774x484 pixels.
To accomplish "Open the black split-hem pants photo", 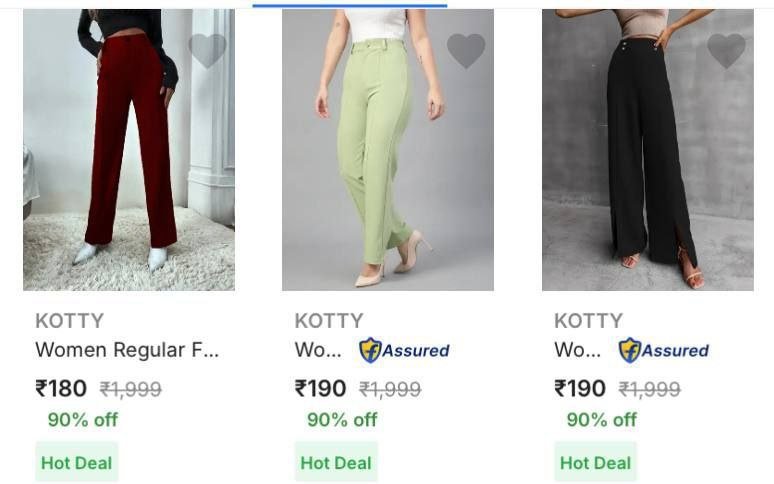I will click(x=648, y=150).
